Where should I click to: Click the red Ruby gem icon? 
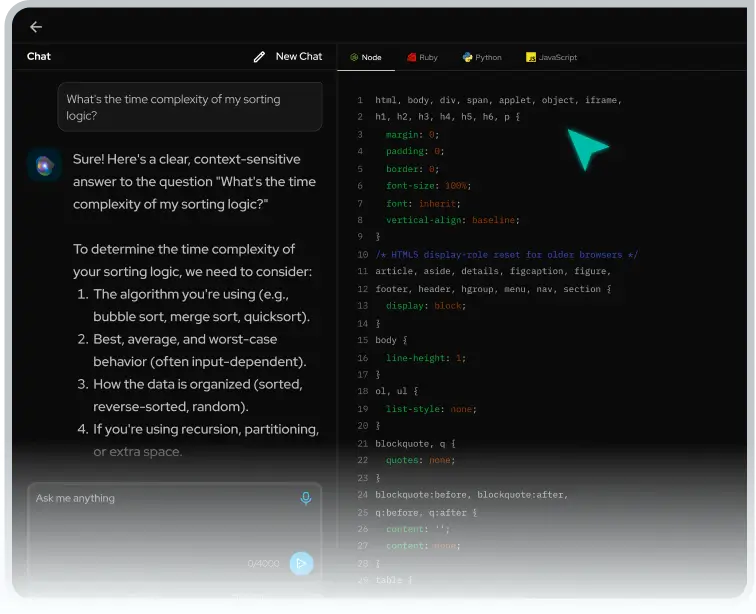pos(411,57)
